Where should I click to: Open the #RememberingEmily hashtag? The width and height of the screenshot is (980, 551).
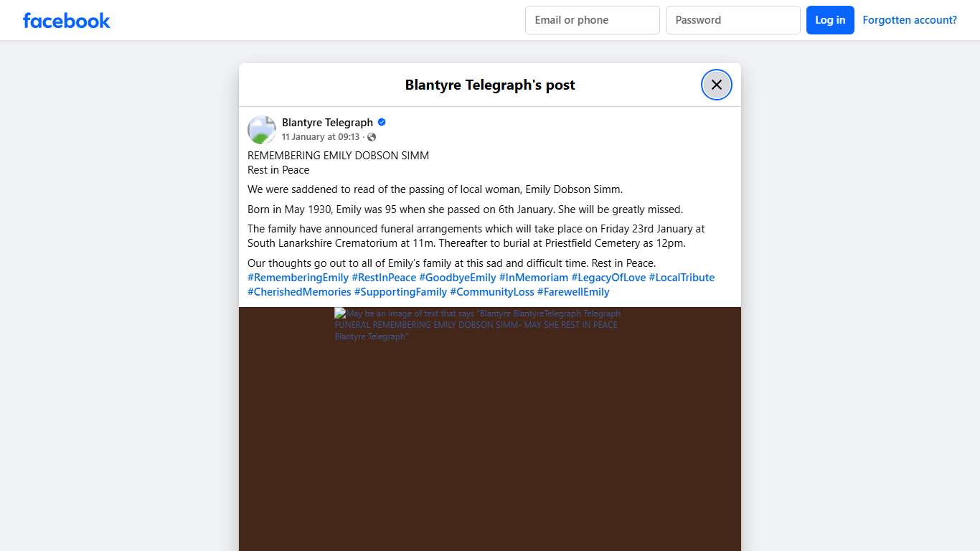click(298, 278)
